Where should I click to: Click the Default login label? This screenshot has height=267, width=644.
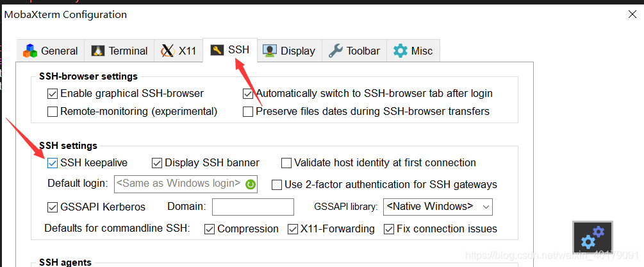click(78, 184)
